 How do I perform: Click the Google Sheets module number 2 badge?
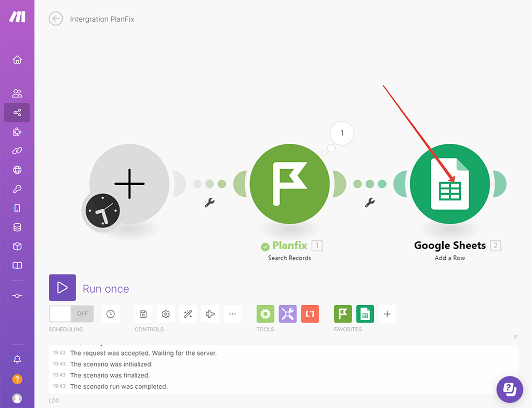point(496,246)
